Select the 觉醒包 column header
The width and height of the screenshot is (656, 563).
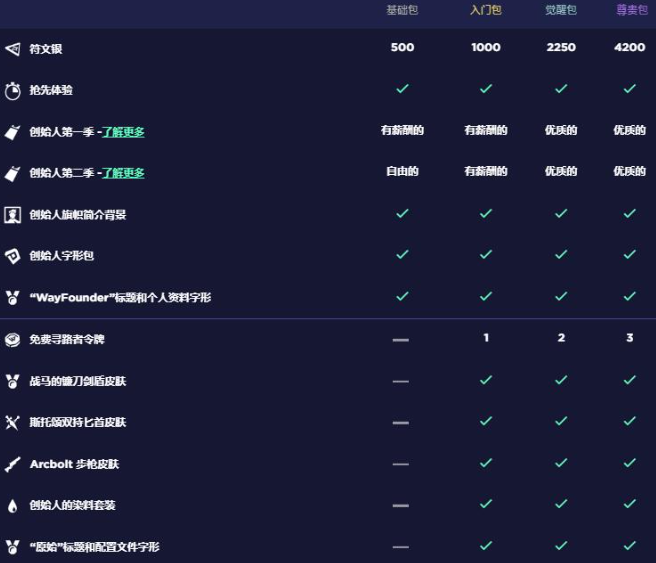click(x=561, y=10)
